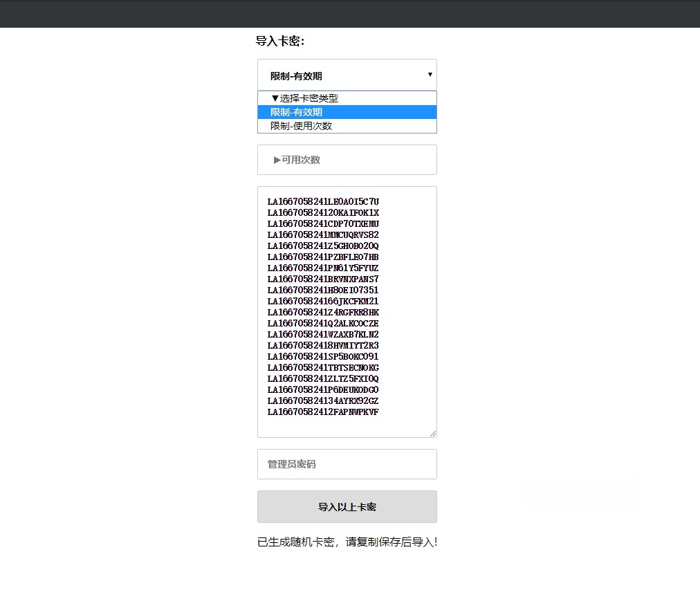The image size is (700, 608).
Task: Click the resize grip at textarea corner
Action: [434, 433]
